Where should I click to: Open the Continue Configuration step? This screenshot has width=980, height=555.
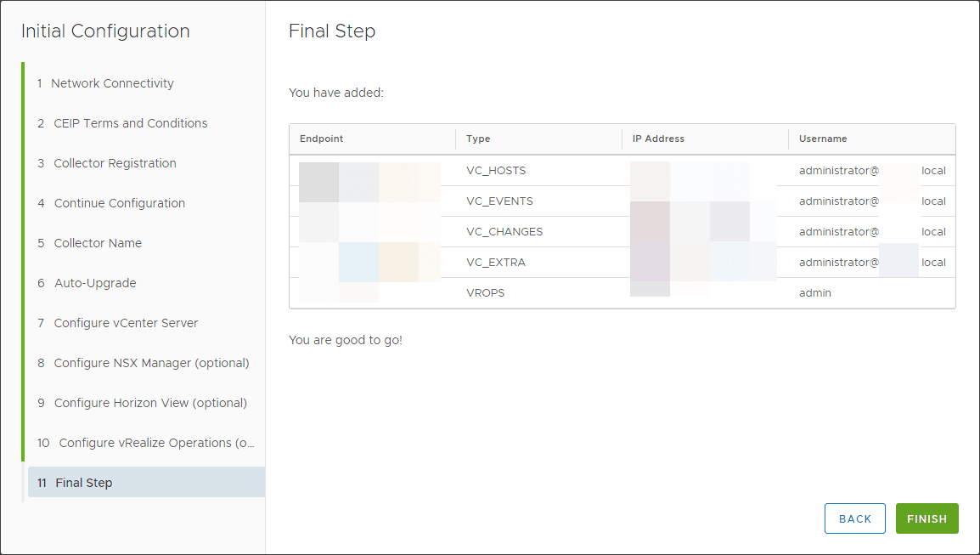click(119, 203)
